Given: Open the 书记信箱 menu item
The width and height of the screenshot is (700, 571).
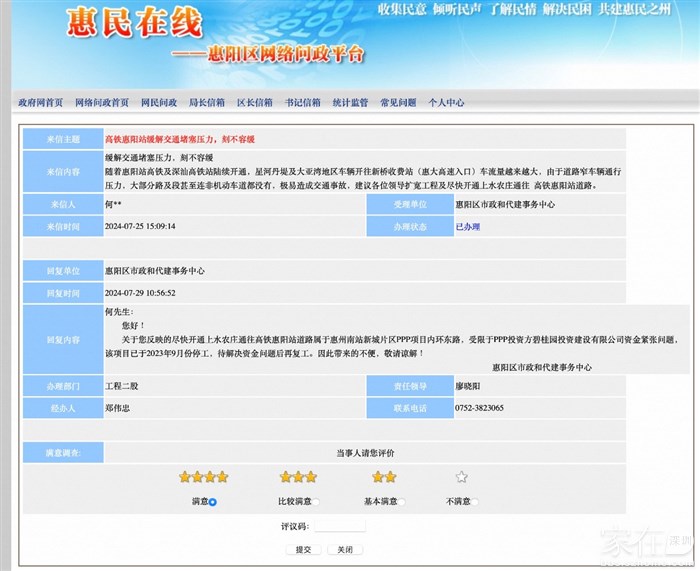Looking at the screenshot, I should (303, 103).
